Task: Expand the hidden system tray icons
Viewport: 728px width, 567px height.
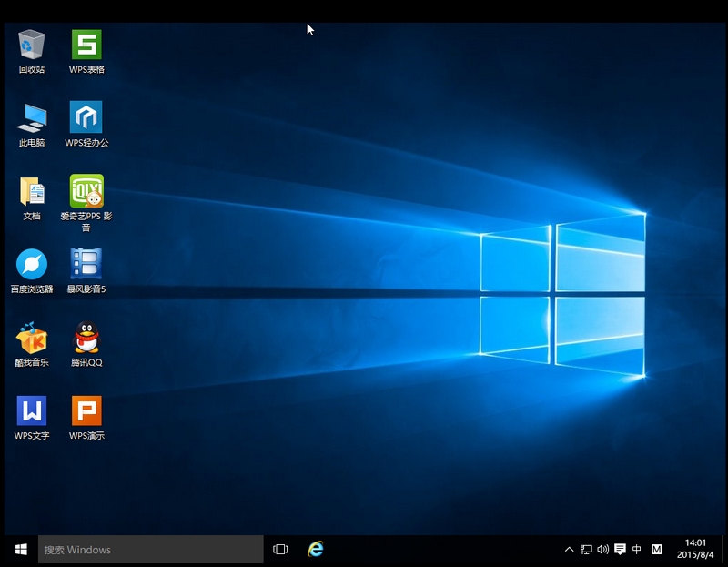Action: (570, 550)
